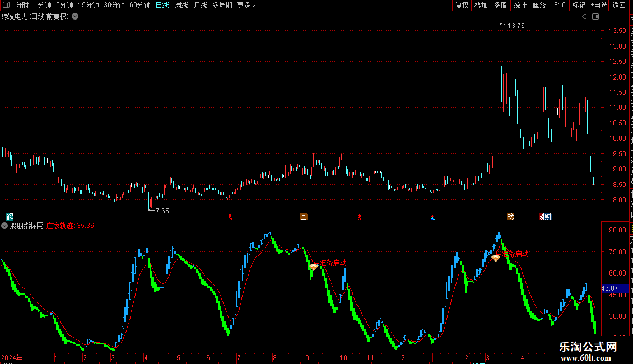Click the 60.00 indicator axis label

[617, 273]
